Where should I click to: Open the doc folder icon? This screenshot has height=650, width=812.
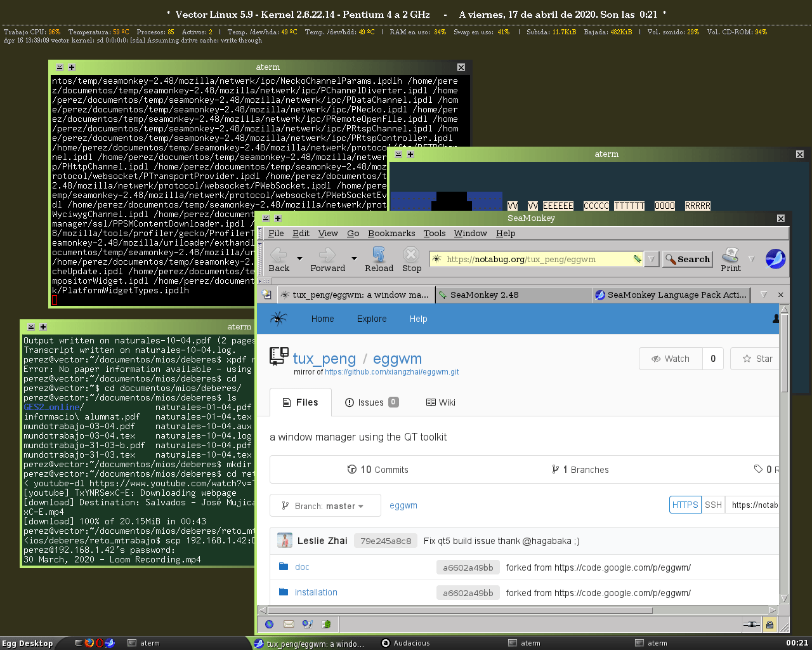[284, 567]
